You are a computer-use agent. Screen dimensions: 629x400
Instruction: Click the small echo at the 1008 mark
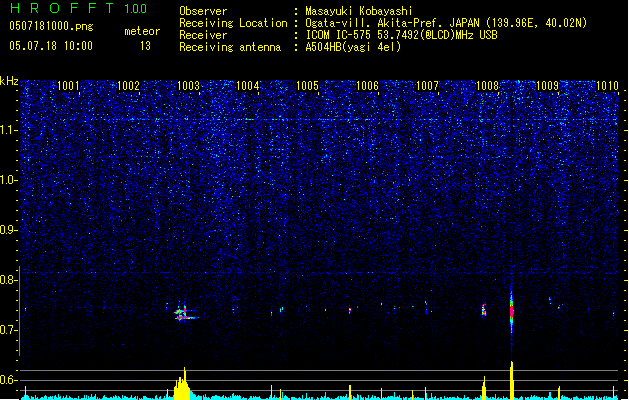tap(484, 310)
